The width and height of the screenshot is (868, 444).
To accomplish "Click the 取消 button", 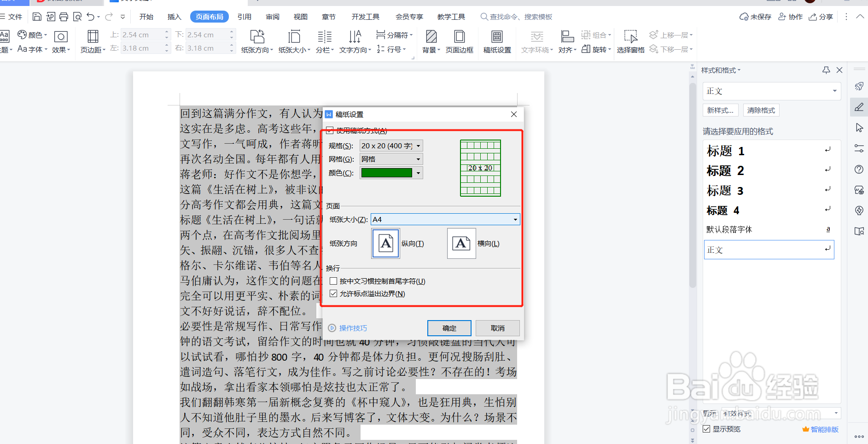I will point(498,328).
